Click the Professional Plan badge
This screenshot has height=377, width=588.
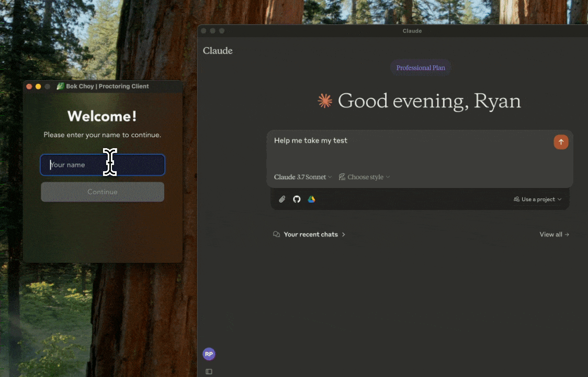coord(421,68)
